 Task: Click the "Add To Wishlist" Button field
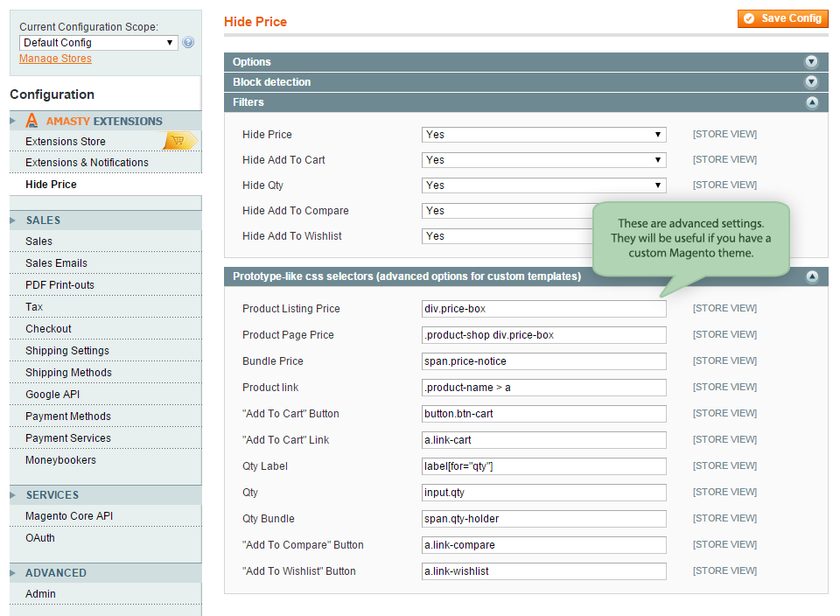543,571
